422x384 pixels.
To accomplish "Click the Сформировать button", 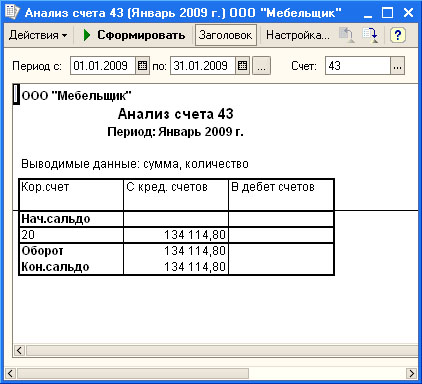I will [134, 35].
